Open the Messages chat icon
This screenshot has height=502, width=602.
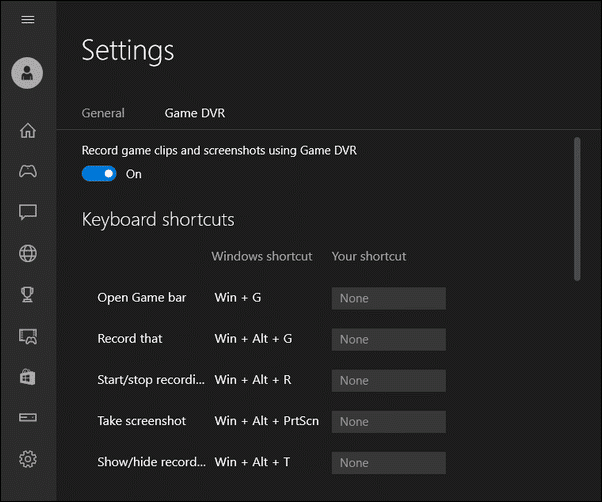[28, 212]
